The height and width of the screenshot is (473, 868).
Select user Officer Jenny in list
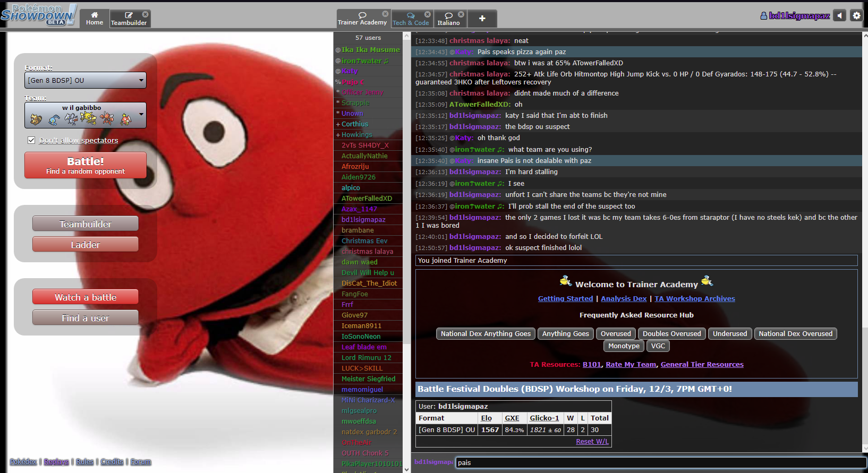[368, 92]
